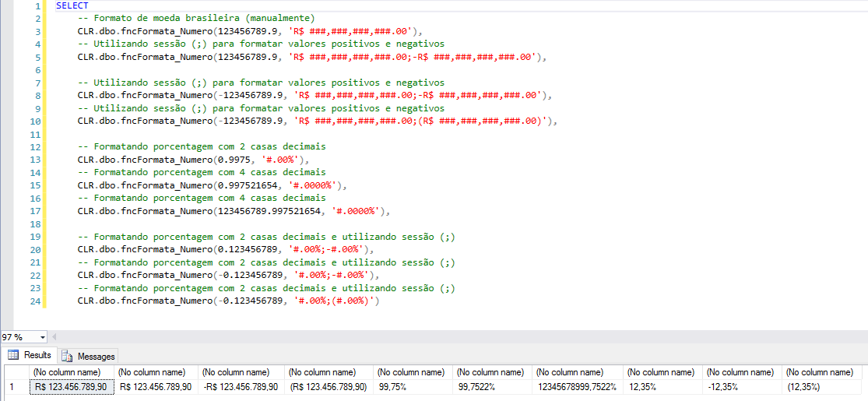Screen dimensions: 868x401
Task: Click the Results tab grid icon
Action: point(13,356)
